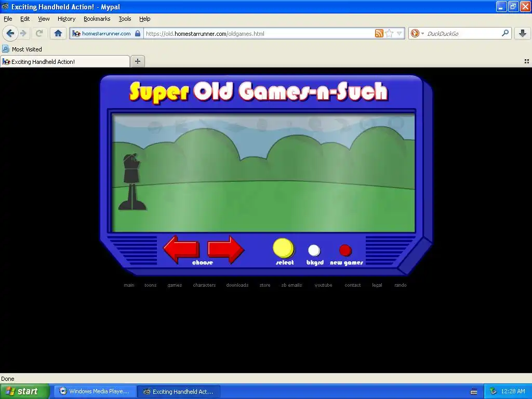
Task: Open the Bookmarks menu
Action: pyautogui.click(x=97, y=19)
